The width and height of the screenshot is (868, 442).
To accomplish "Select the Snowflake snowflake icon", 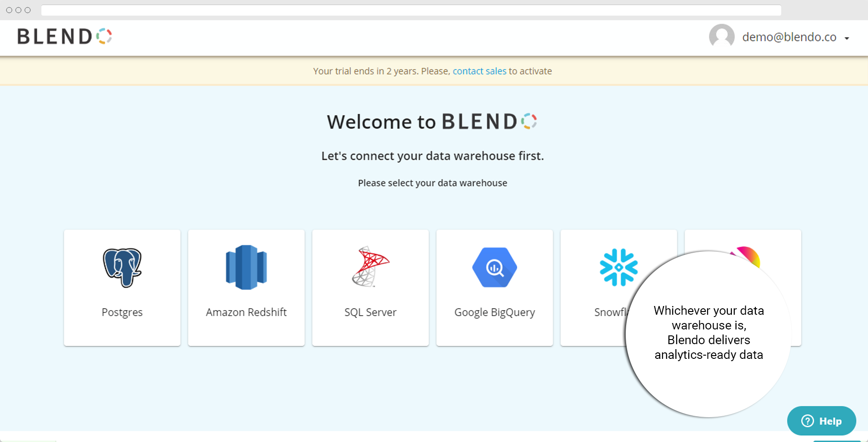I will pos(620,267).
